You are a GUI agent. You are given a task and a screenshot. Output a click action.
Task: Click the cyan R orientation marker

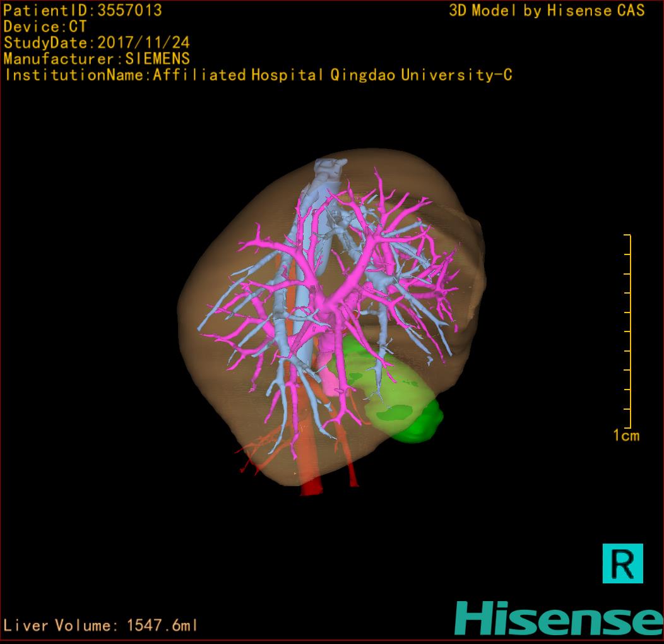click(622, 563)
